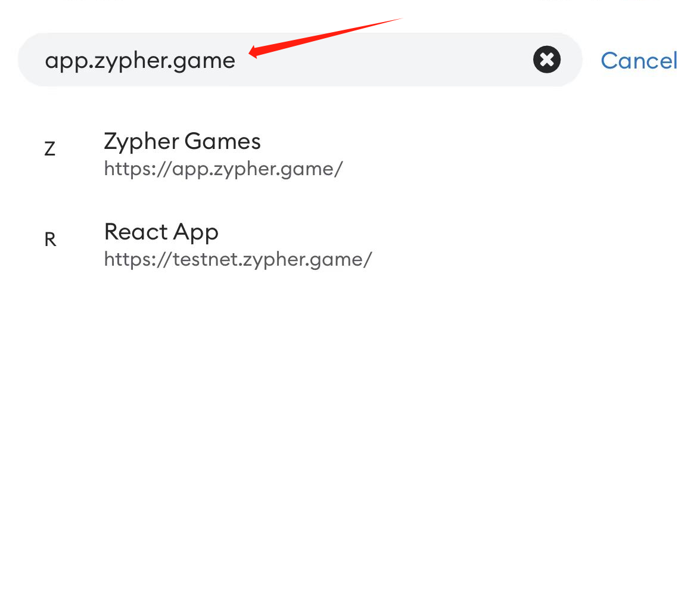Focus the app.zypher.game address field
Image resolution: width=697 pixels, height=616 pixels.
point(300,60)
